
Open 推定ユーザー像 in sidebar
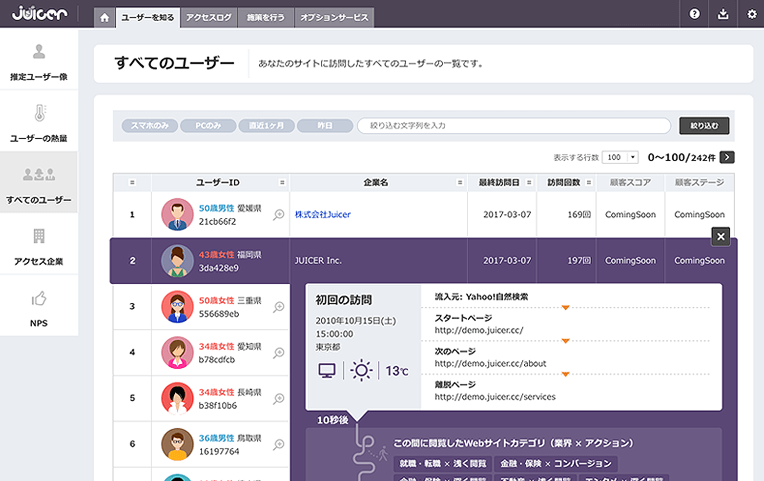[x=39, y=61]
